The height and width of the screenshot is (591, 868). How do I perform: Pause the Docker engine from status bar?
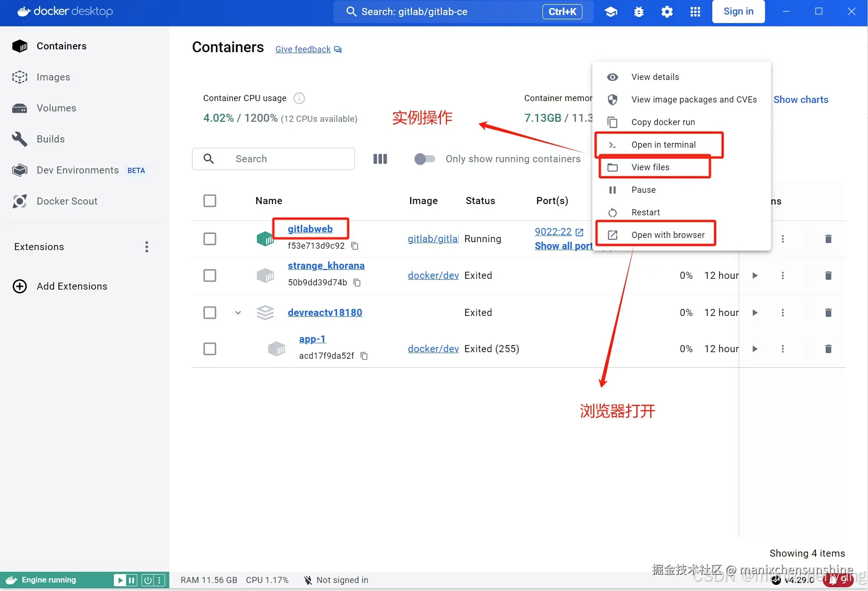click(x=131, y=580)
